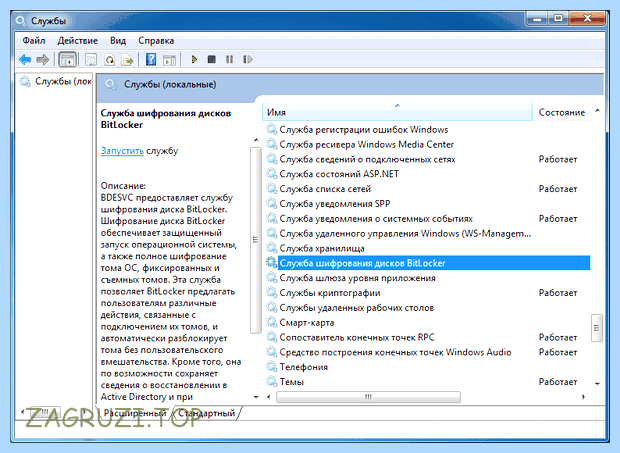Select Служба удаленного управления Windows row
The image size is (620, 453).
point(427,234)
